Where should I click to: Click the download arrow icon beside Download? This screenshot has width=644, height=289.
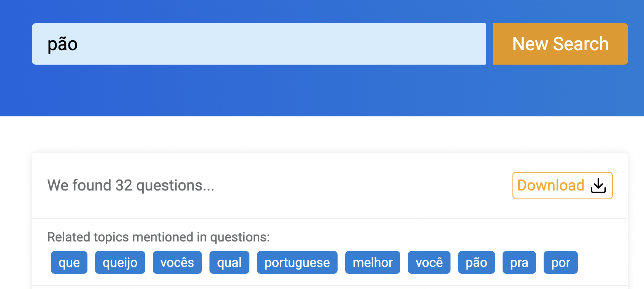pyautogui.click(x=598, y=186)
